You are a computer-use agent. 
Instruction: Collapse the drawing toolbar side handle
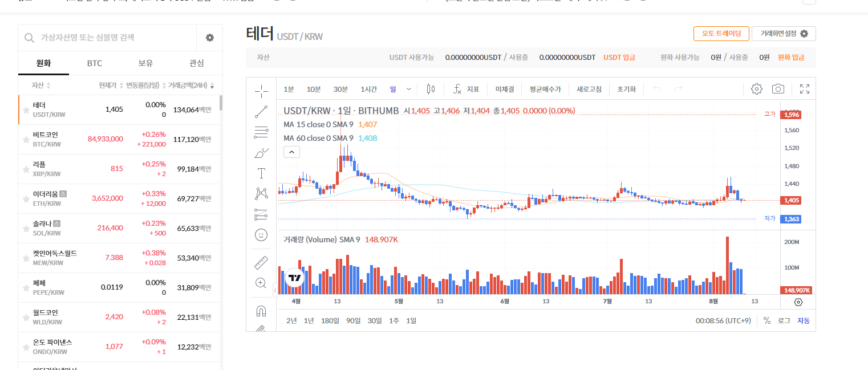click(275, 290)
